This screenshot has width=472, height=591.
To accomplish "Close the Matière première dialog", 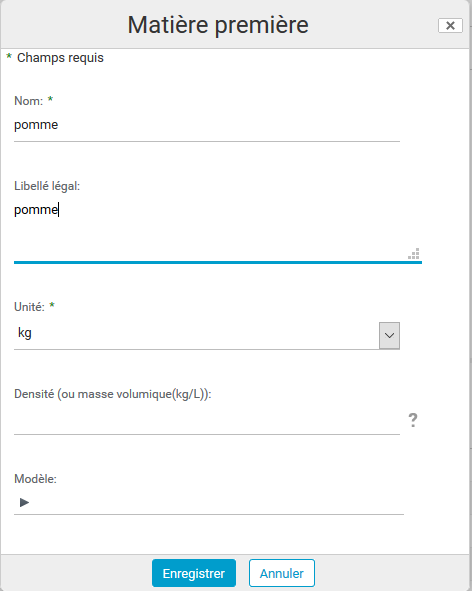I will pyautogui.click(x=450, y=26).
